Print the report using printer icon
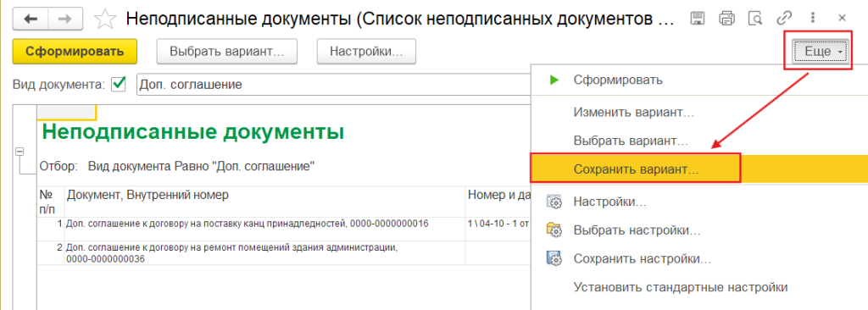This screenshot has height=310, width=868. point(726,19)
